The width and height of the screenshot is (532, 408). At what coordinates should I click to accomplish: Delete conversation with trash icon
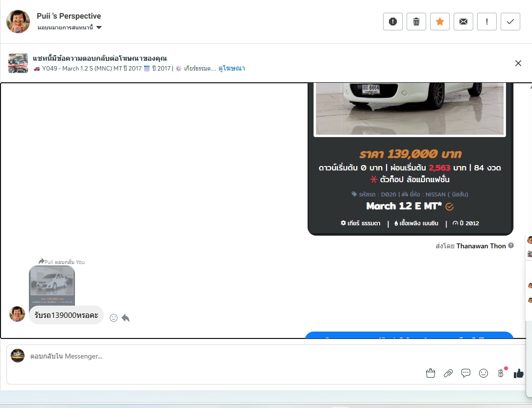tap(416, 22)
